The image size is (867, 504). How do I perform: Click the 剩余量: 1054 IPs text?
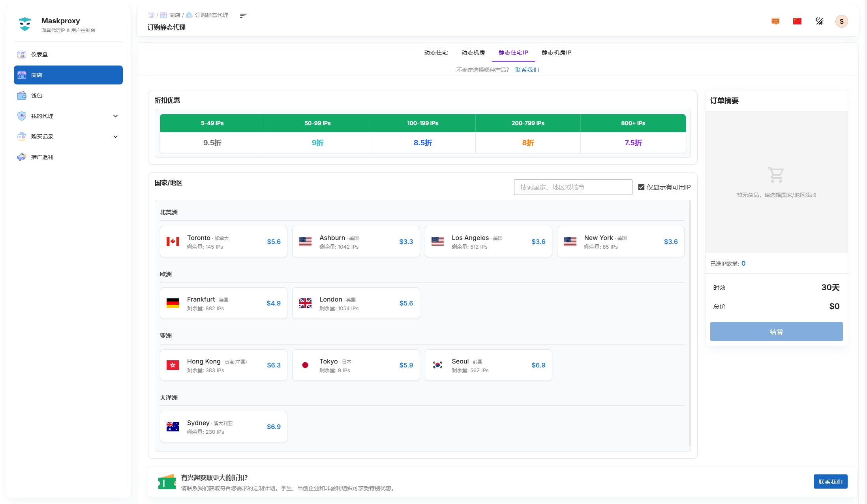[339, 309]
